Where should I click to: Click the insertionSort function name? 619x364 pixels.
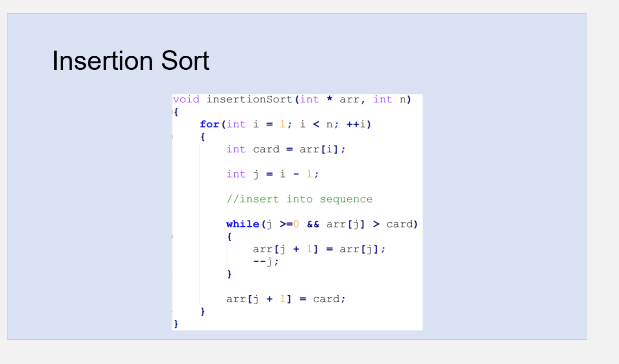click(249, 99)
